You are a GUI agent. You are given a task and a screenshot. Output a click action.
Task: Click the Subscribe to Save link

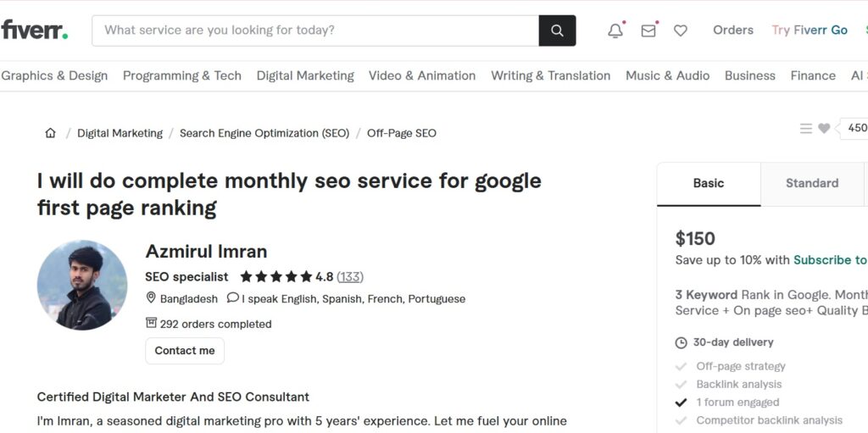pyautogui.click(x=830, y=260)
